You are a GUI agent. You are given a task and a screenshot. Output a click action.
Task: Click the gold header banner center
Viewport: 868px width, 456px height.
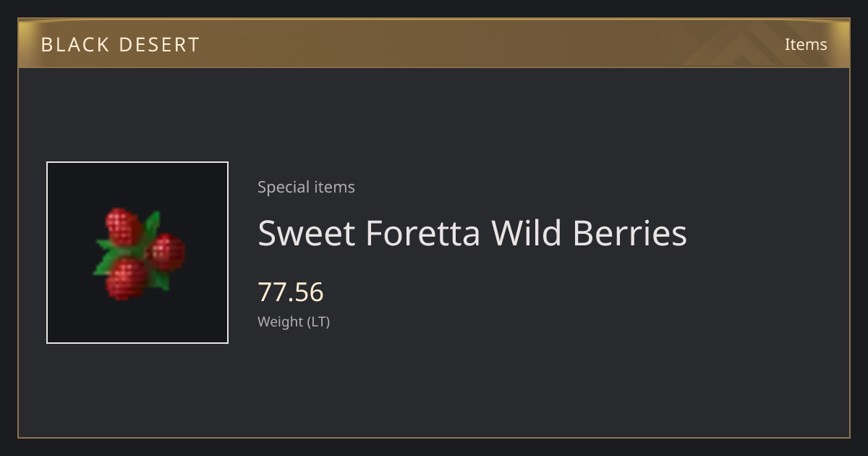pyautogui.click(x=434, y=44)
